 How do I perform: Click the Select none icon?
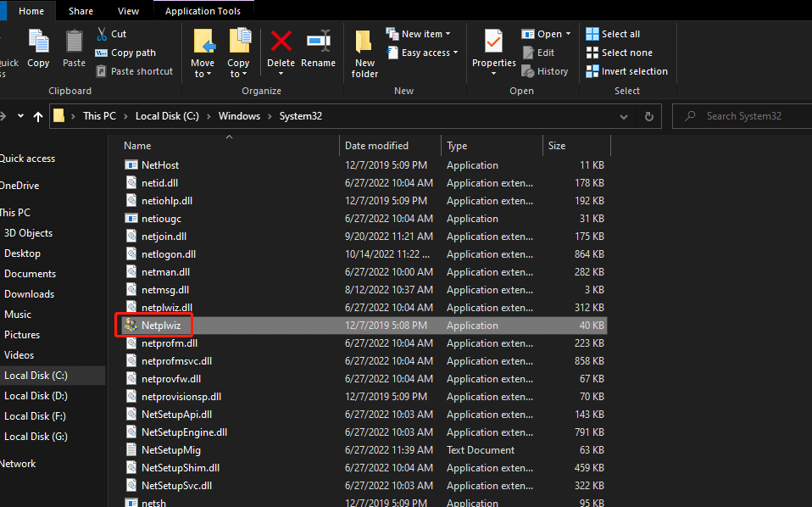tap(592, 53)
